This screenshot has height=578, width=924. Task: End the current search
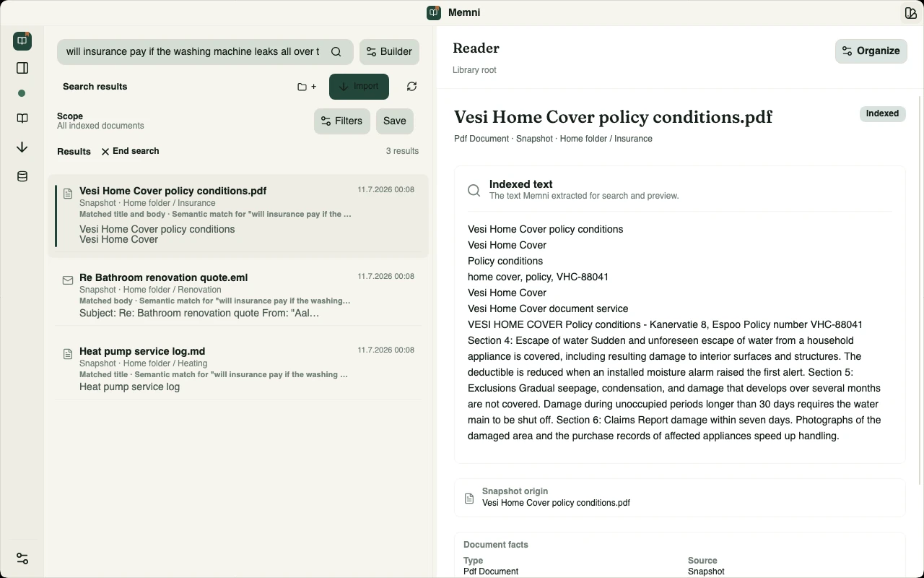[130, 152]
